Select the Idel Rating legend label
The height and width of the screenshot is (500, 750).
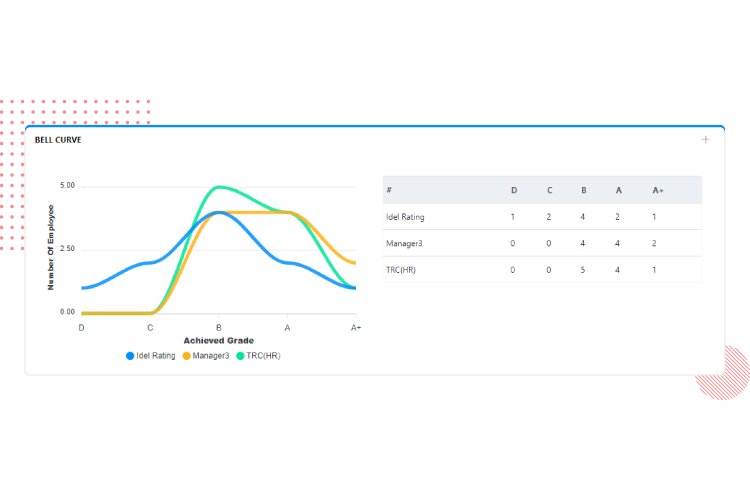156,356
